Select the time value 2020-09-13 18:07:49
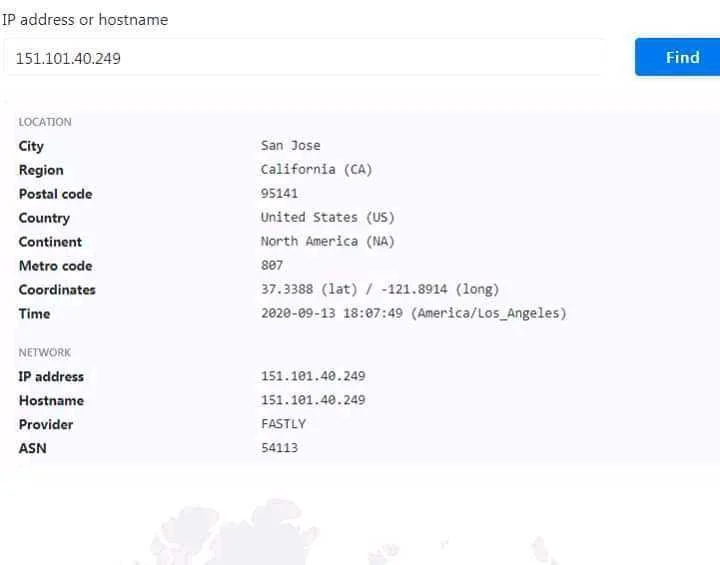 tap(332, 313)
